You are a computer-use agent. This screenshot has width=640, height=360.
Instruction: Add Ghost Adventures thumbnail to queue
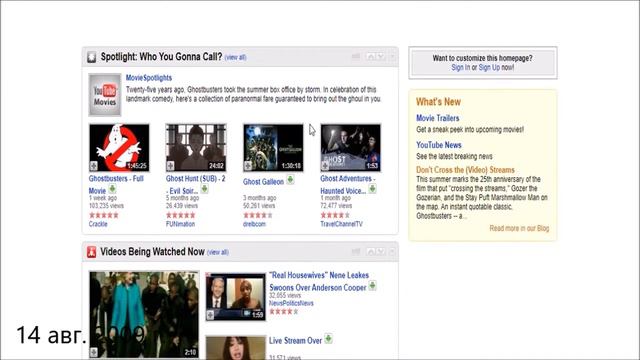click(x=325, y=166)
